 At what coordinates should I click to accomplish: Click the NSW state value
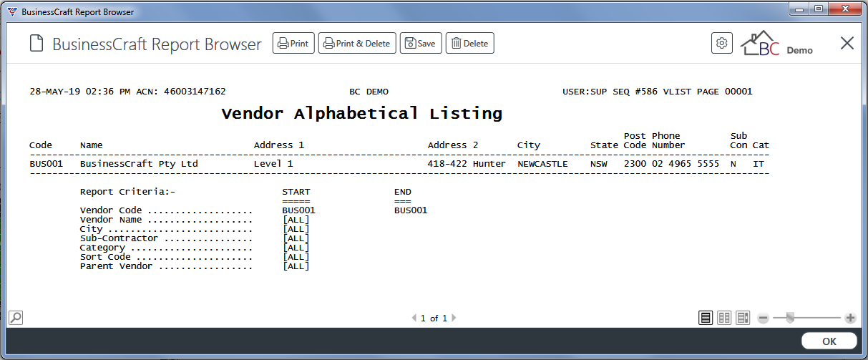598,164
